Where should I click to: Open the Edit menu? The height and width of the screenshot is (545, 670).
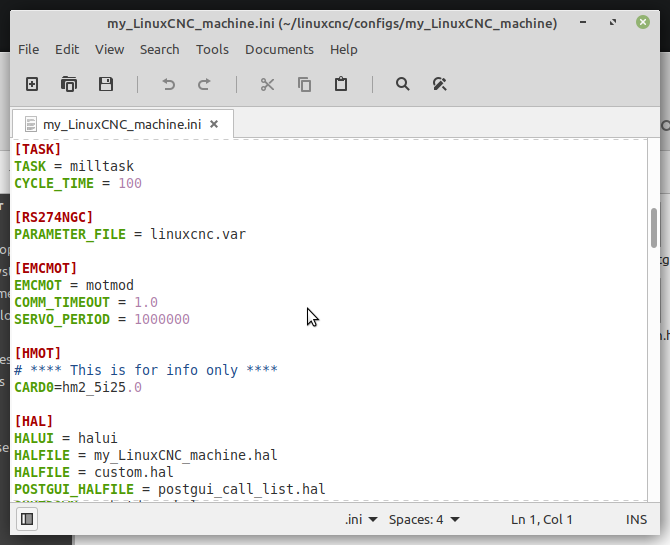(67, 50)
